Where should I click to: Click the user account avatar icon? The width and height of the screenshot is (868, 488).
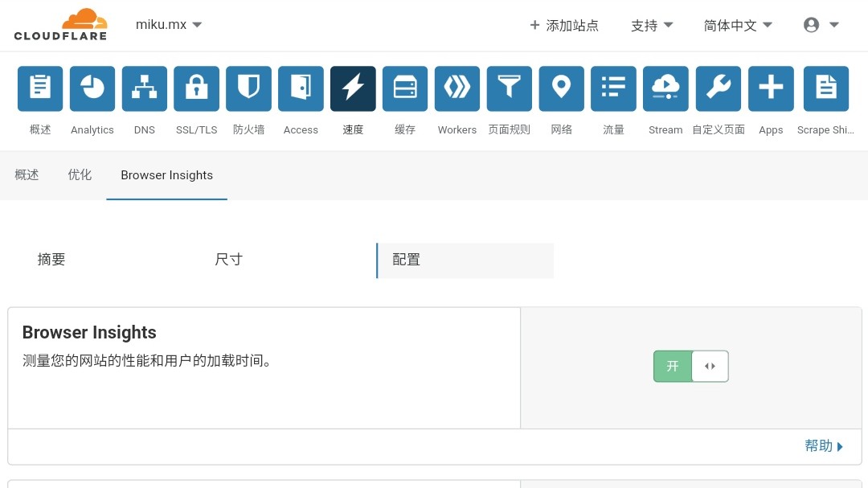[x=811, y=25]
